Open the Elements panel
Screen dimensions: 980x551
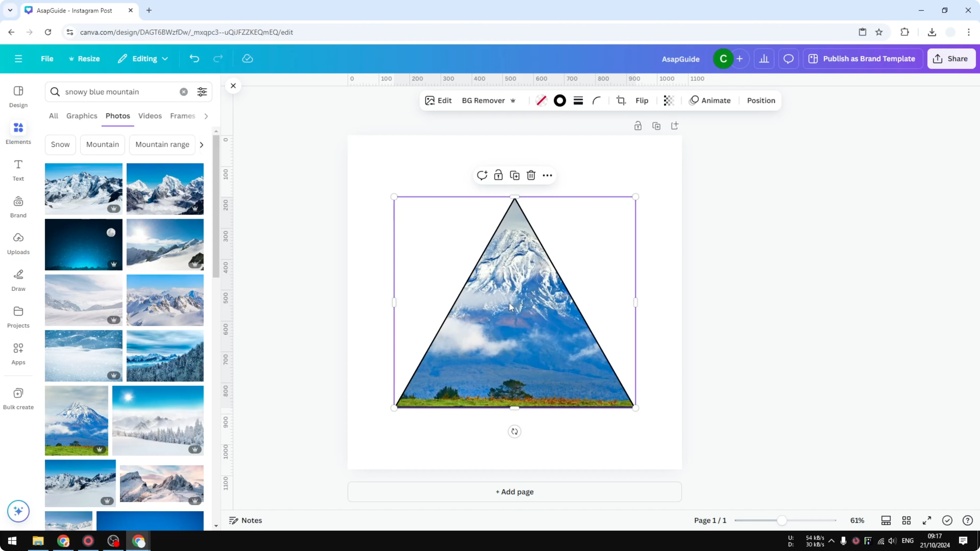(x=18, y=132)
